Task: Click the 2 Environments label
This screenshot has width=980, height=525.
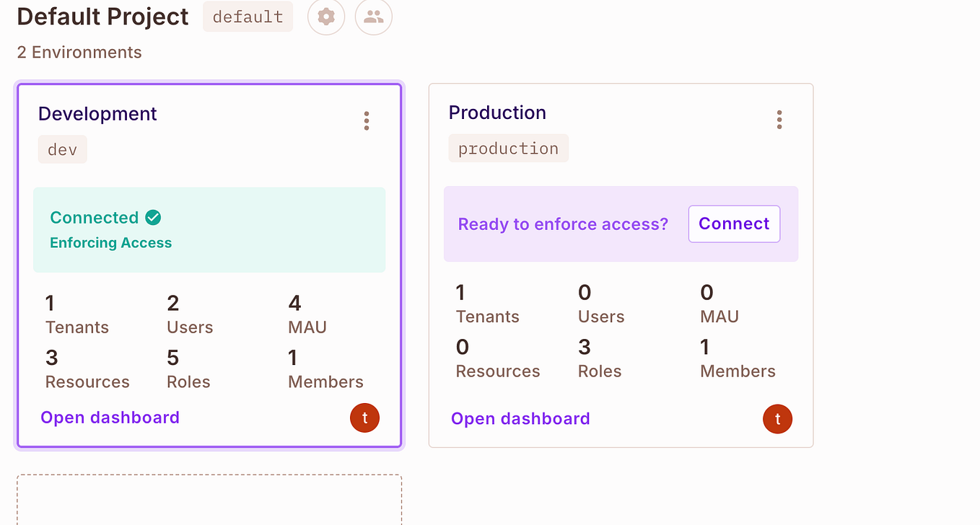Action: [79, 52]
